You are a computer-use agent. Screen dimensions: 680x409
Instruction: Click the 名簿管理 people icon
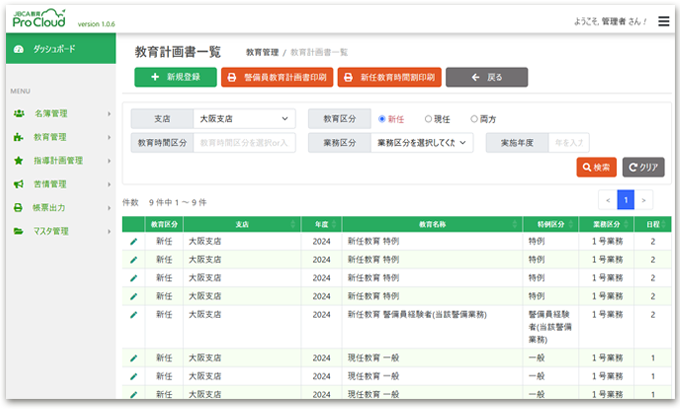coord(18,113)
